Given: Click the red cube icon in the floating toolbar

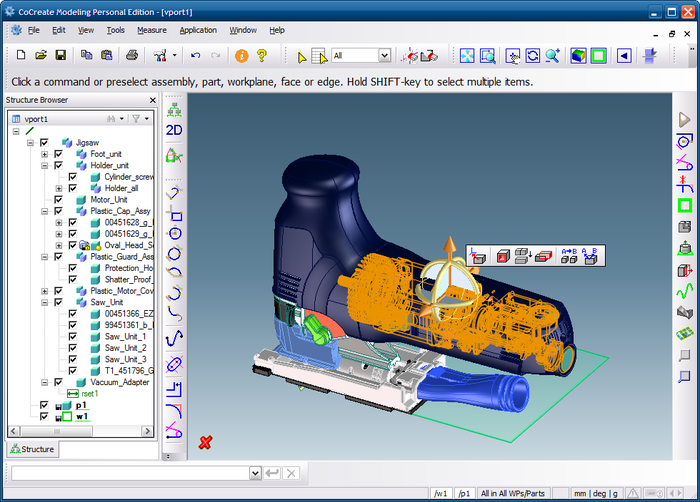Looking at the screenshot, I should pyautogui.click(x=503, y=256).
